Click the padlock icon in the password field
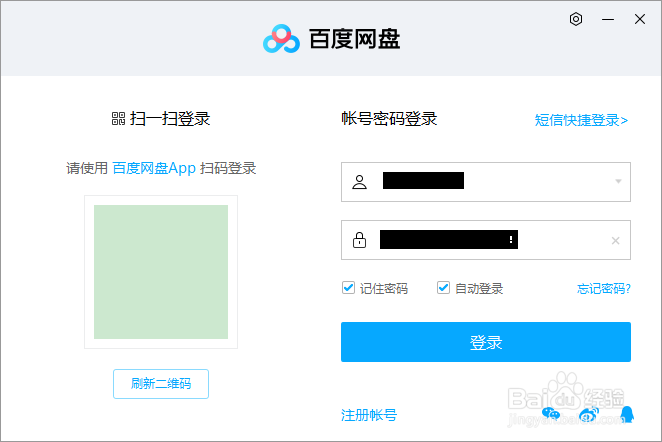This screenshot has height=442, width=662. pyautogui.click(x=360, y=240)
